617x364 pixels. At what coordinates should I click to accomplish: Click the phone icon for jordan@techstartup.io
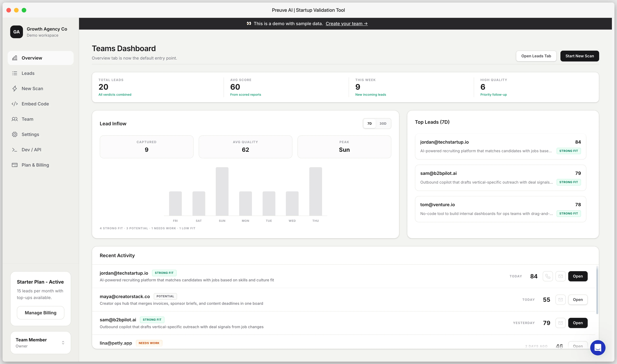[548, 276]
